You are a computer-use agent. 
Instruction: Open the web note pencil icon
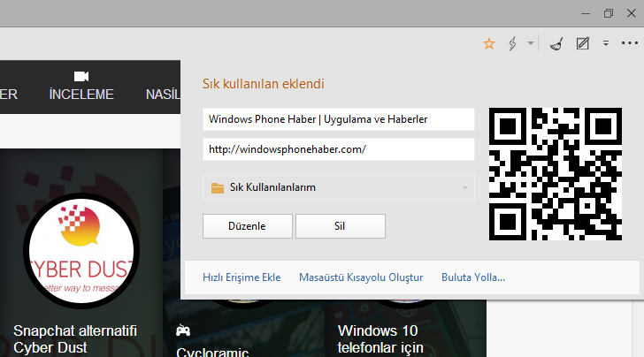pyautogui.click(x=583, y=43)
